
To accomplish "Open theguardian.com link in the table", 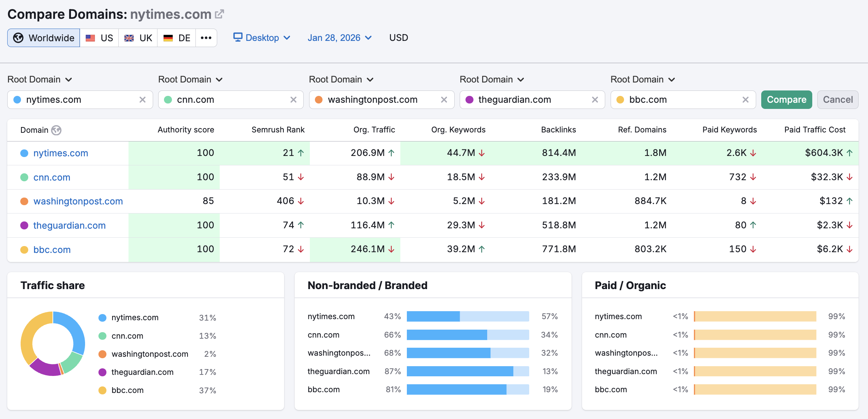I will tap(69, 225).
